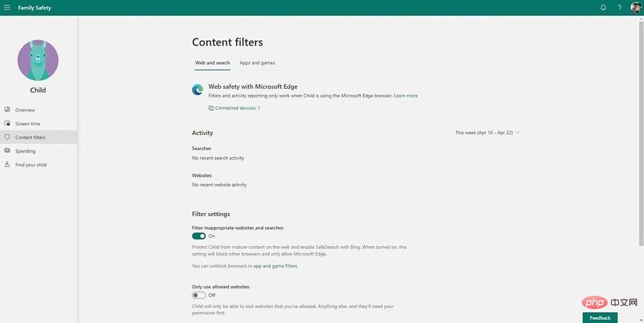Enable Only use allowed websites toggle
The height and width of the screenshot is (323, 644).
(199, 295)
